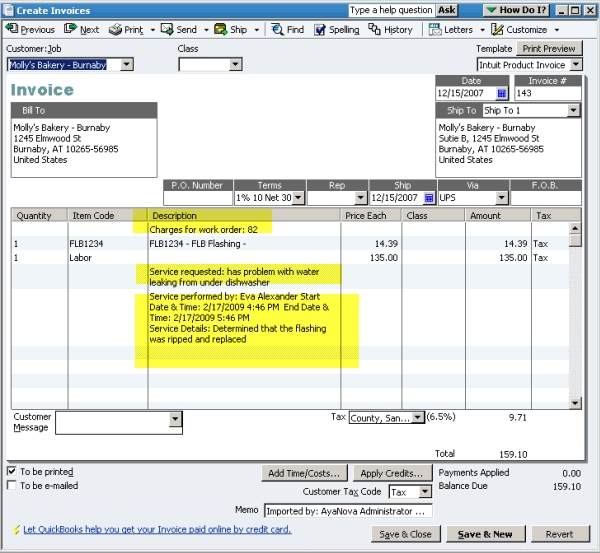Click the FLB1234 item code cell
Image resolution: width=600 pixels, height=553 pixels.
(108, 244)
